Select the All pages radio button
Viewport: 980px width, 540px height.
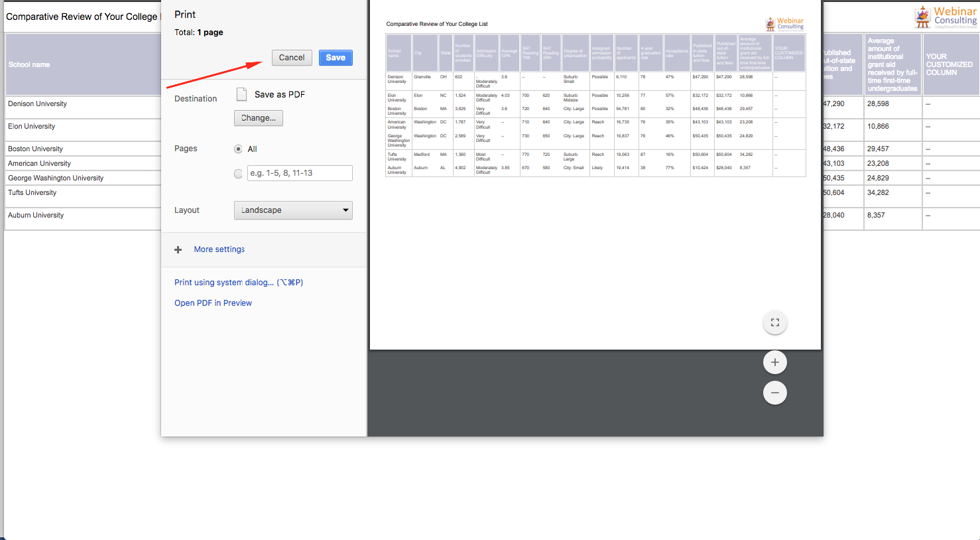point(238,149)
